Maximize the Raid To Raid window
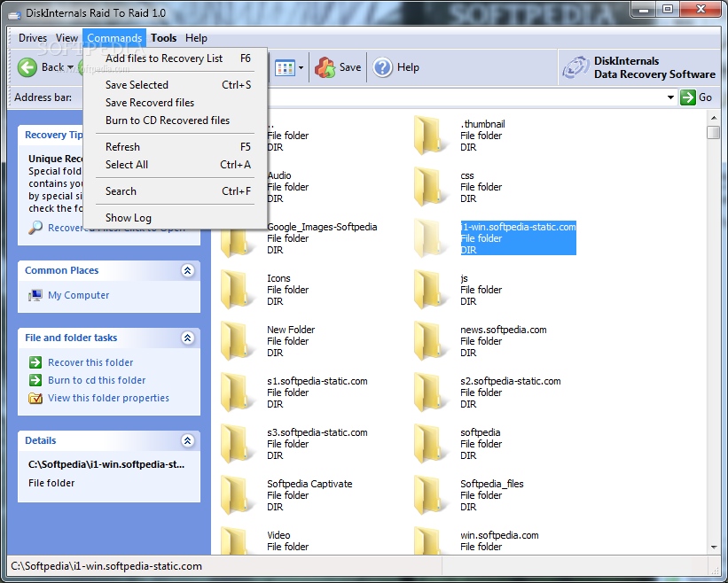The height and width of the screenshot is (583, 728). point(667,9)
